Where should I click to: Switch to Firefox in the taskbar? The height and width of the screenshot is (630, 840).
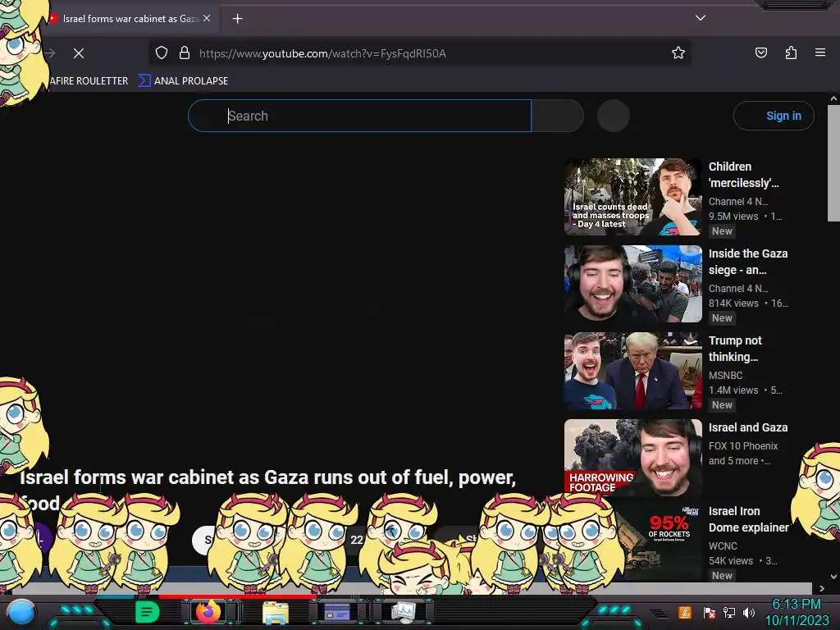tap(208, 612)
